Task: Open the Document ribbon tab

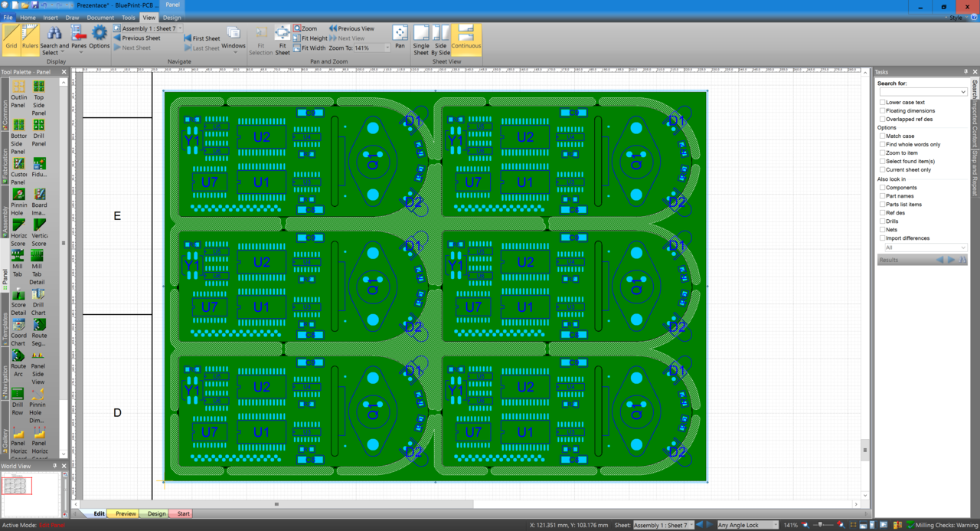Action: click(100, 18)
